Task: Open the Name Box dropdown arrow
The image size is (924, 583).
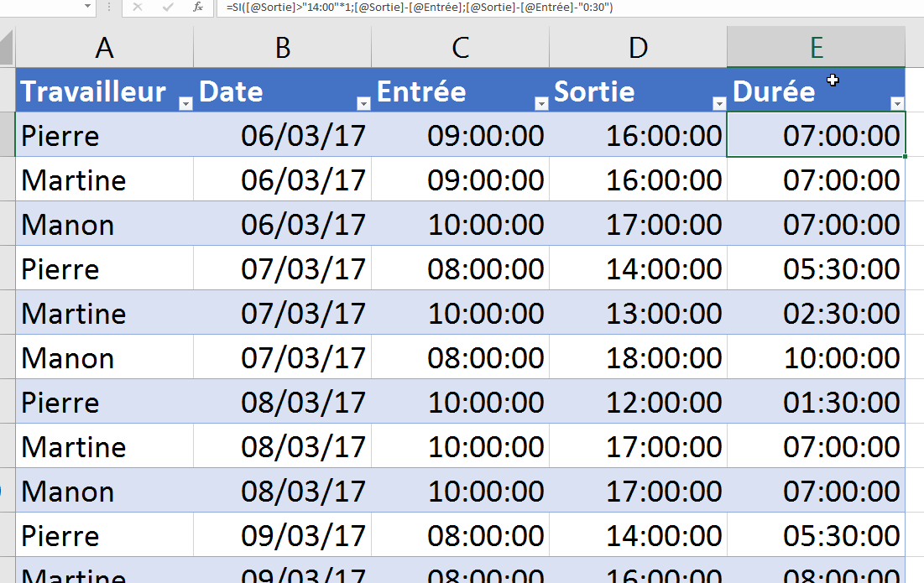Action: pos(88,8)
